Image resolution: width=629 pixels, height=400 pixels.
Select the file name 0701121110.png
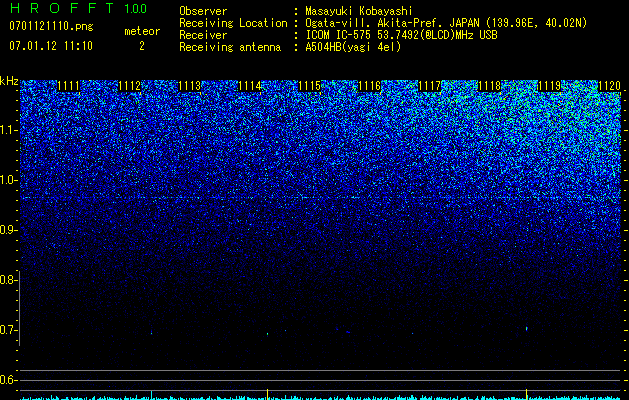[51, 26]
